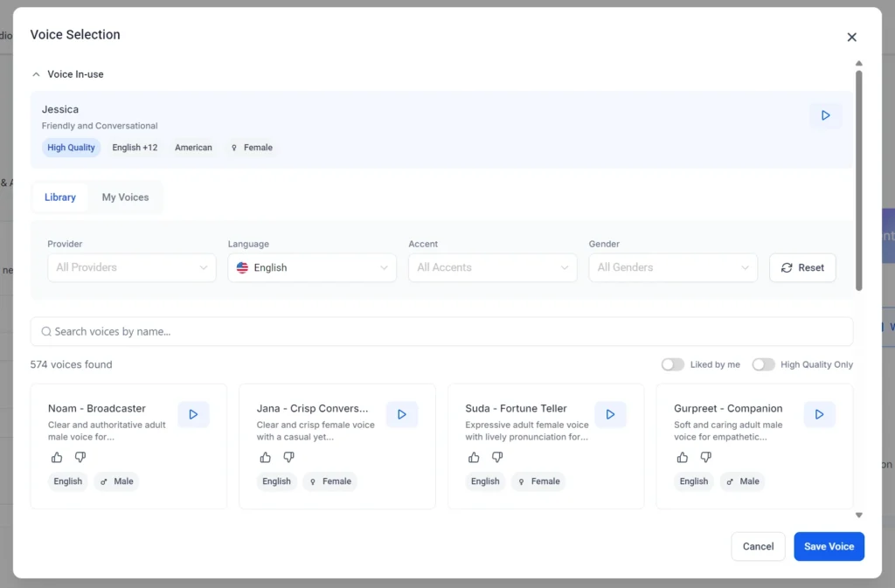Focus the Search voices by name field
895x588 pixels.
441,331
